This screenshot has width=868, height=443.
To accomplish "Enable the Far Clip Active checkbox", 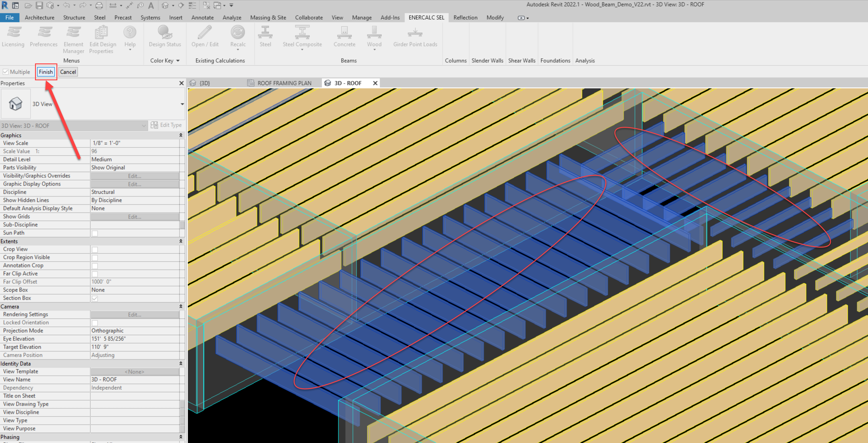I will click(95, 274).
